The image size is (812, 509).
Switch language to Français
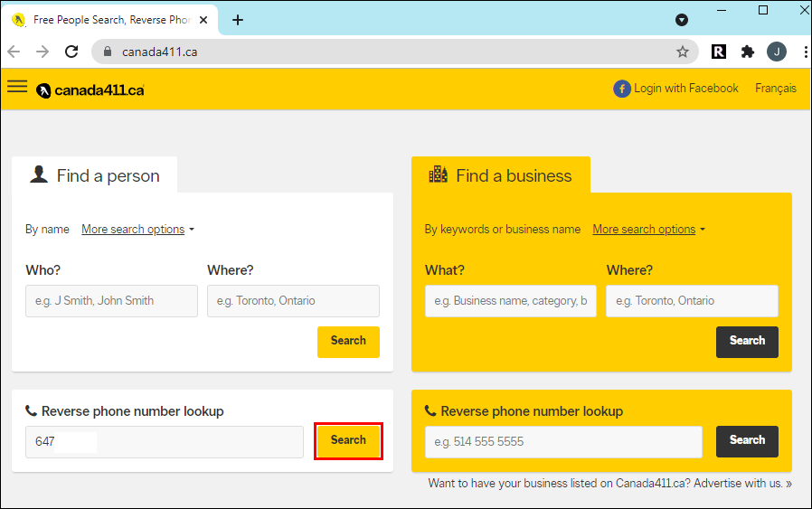[x=776, y=89]
